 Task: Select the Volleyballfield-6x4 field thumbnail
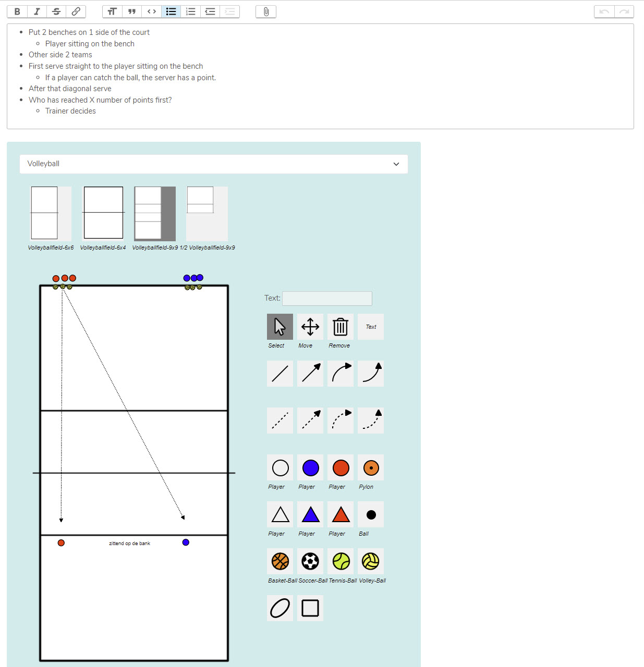tap(103, 213)
